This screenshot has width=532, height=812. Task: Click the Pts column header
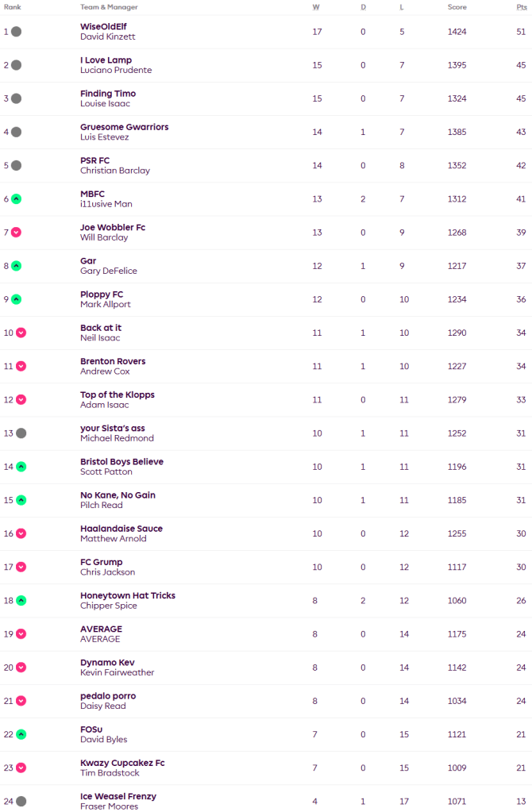[x=520, y=6]
